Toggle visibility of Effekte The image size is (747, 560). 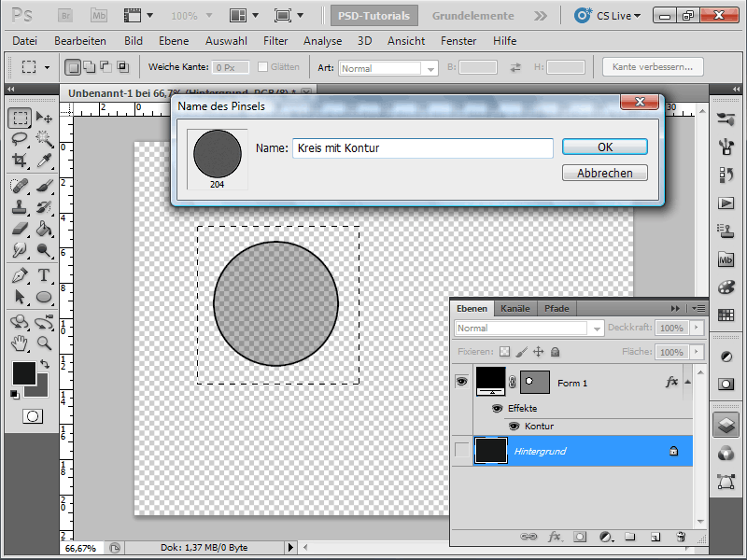click(x=497, y=409)
